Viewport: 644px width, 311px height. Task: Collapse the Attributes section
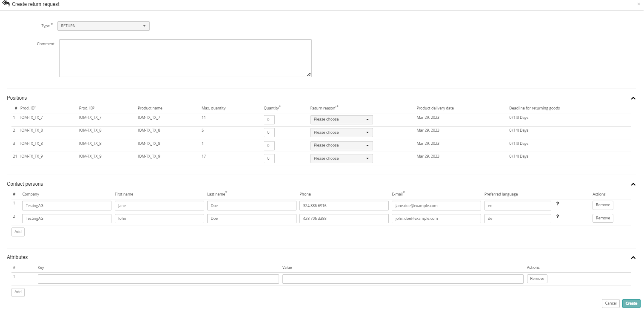633,257
